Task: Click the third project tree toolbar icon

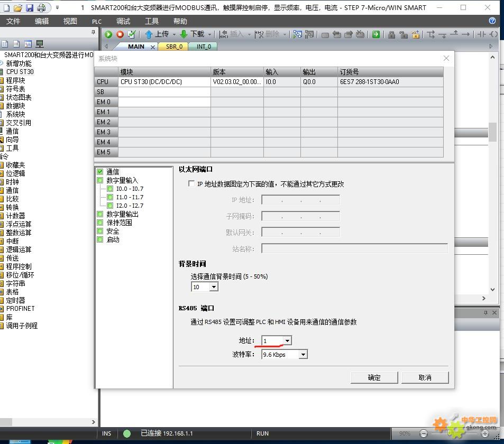Action: coord(28,44)
